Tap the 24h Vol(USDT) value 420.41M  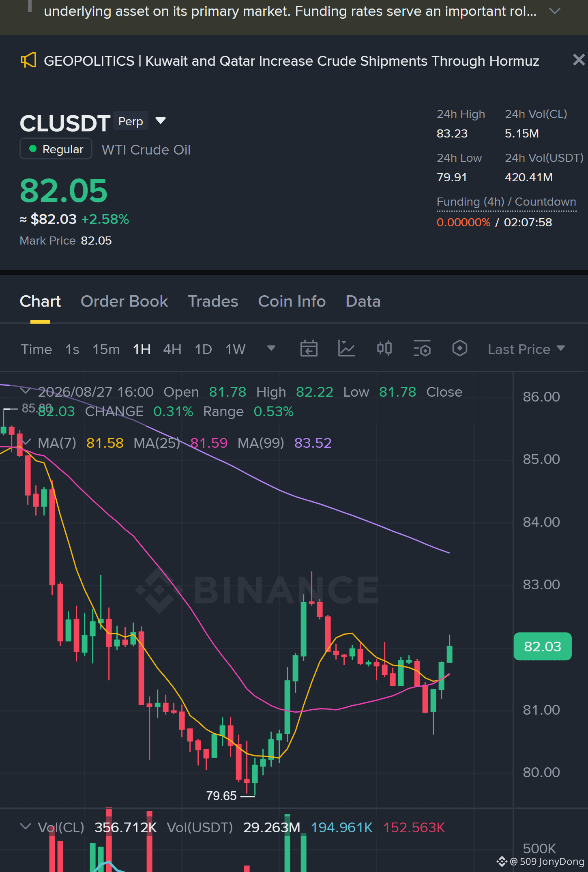click(x=529, y=177)
